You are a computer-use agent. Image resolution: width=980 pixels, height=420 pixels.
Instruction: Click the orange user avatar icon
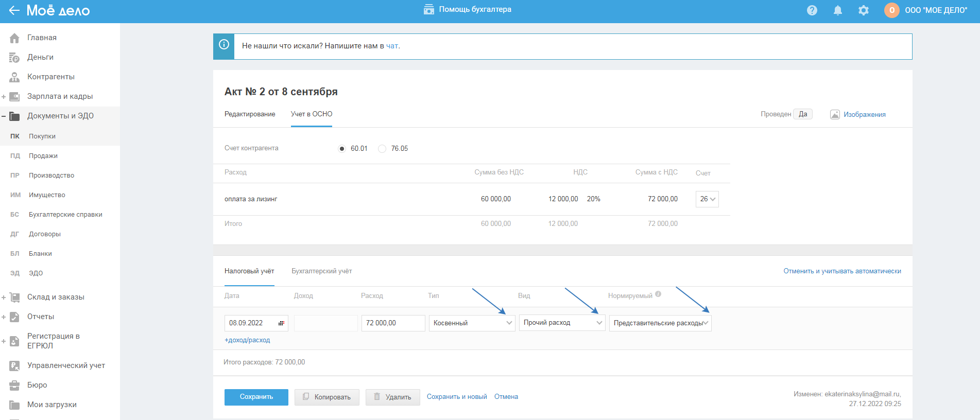892,10
